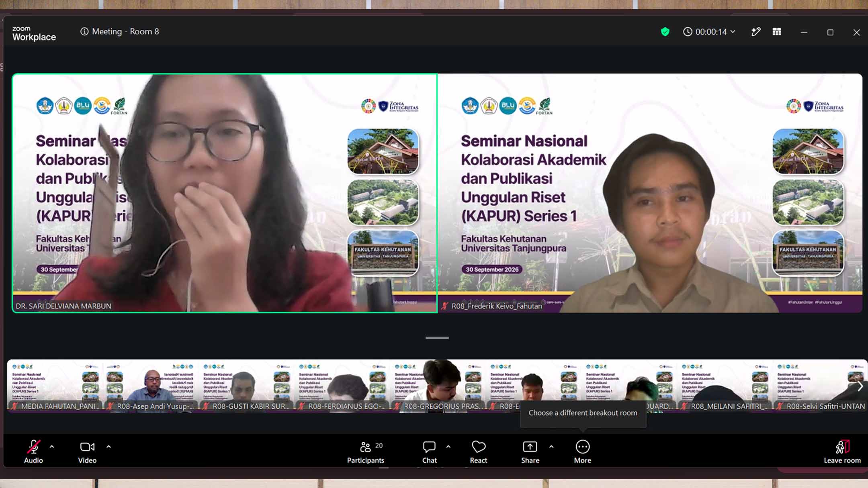
Task: Change layout using the grid view icon
Action: click(777, 32)
